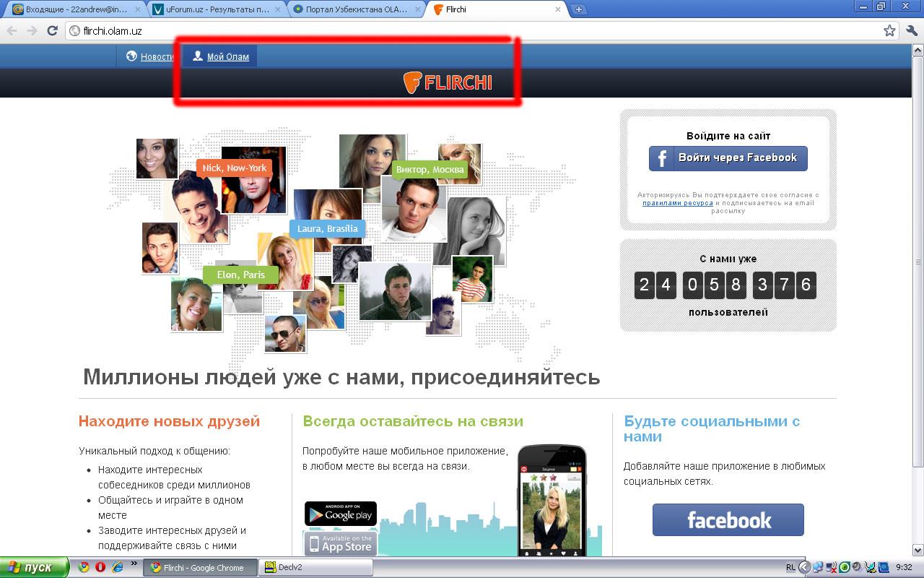Screen dimensions: 924x578
Task: Select the Flirchi browser tab
Action: point(496,9)
